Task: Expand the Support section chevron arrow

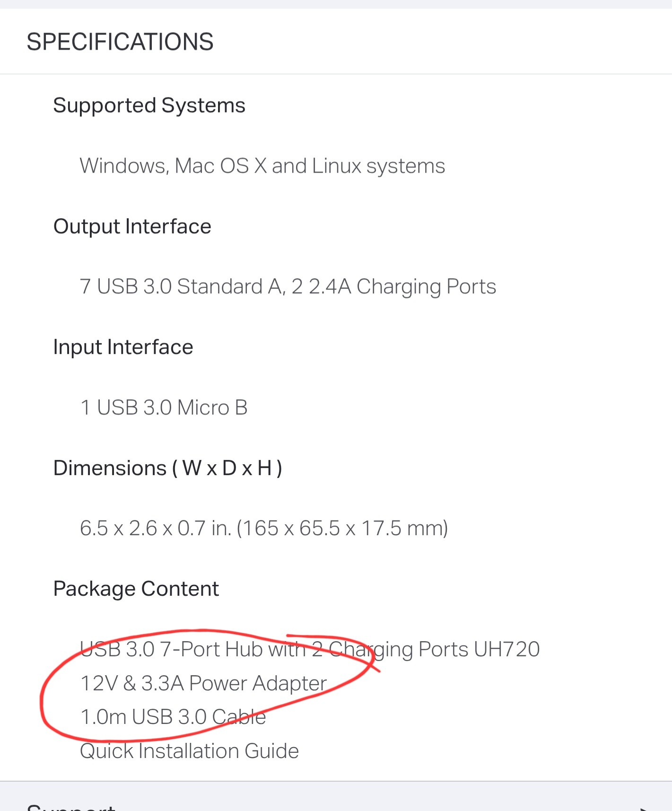Action: (642, 807)
